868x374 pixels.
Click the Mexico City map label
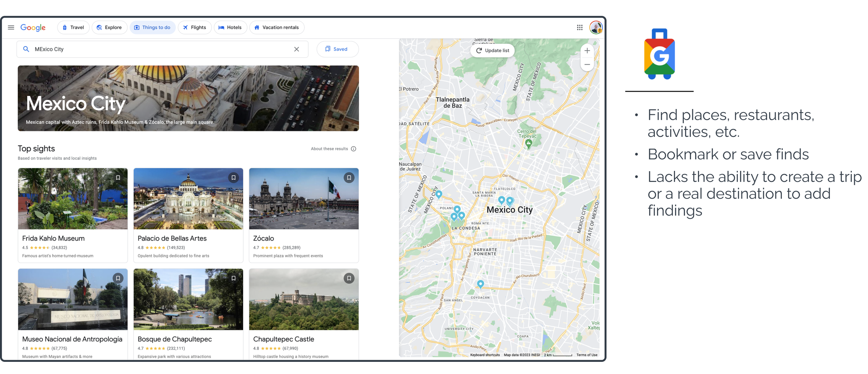(509, 210)
